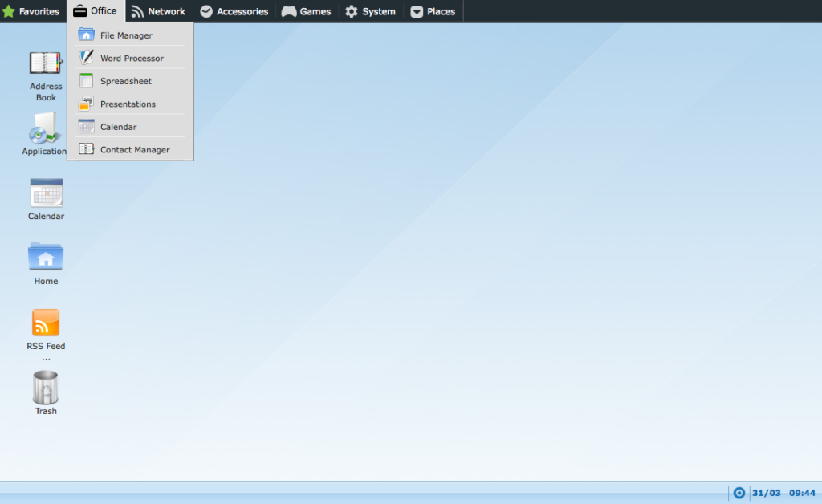Image resolution: width=822 pixels, height=504 pixels.
Task: Launch Contact Manager from Office menu
Action: pyautogui.click(x=131, y=149)
